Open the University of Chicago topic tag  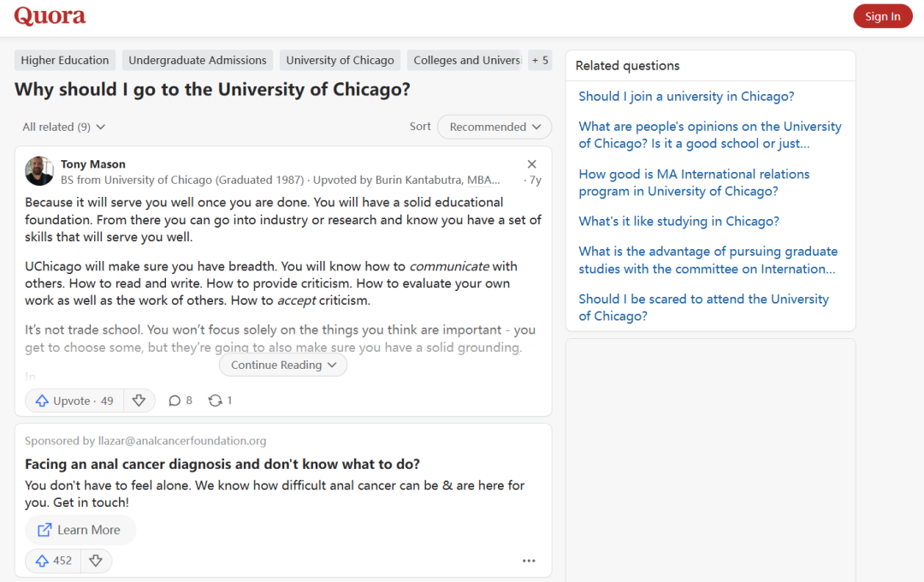340,60
